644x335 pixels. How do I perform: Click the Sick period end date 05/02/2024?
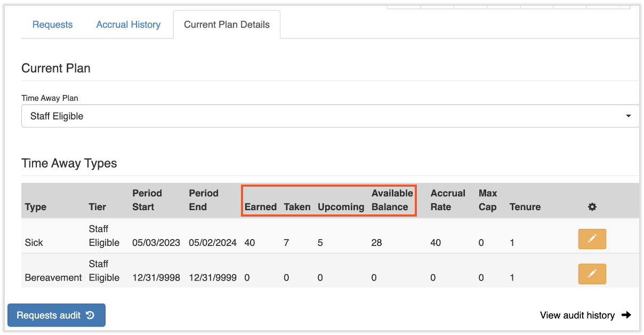[x=212, y=243]
